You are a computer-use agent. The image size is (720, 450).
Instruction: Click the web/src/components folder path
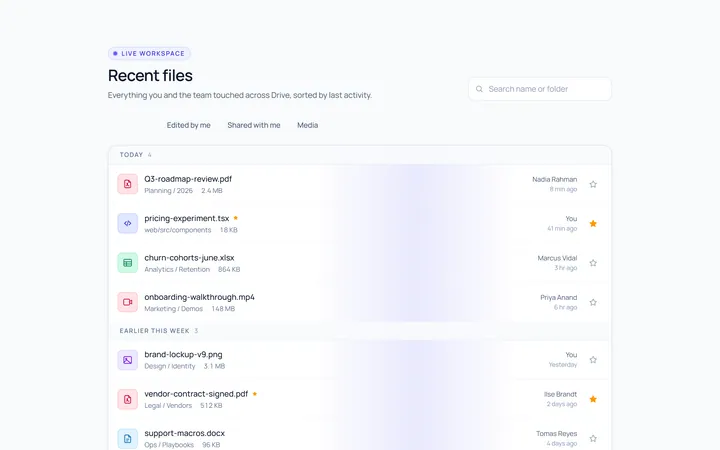(x=178, y=230)
